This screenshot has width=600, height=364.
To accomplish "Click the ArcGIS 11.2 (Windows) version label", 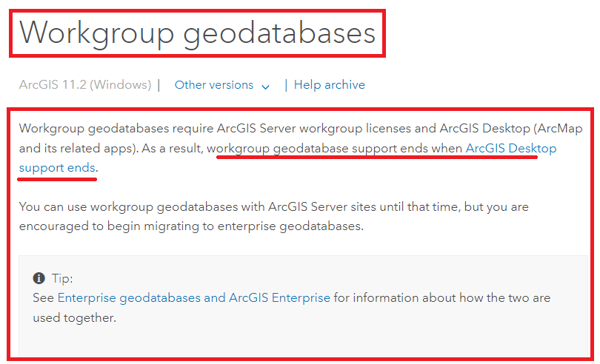I will click(85, 84).
